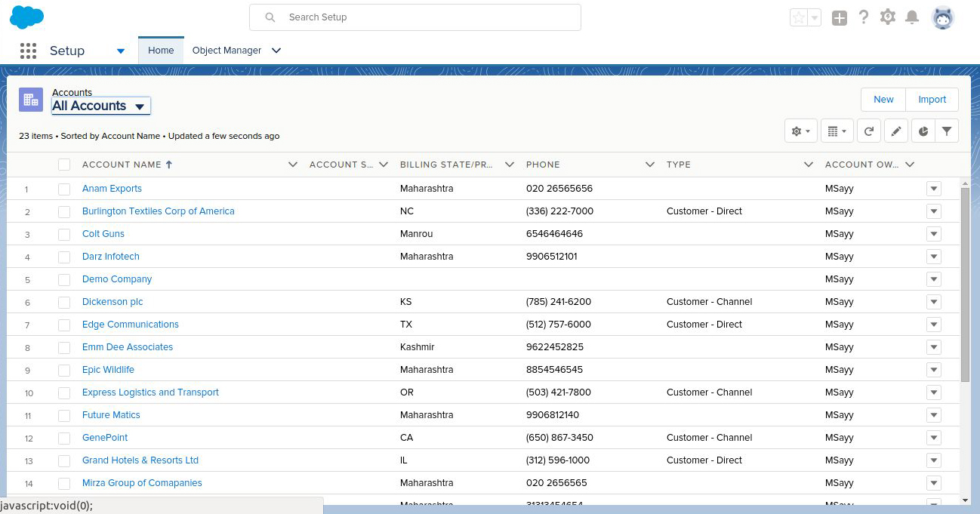Click the scrollbar down arrow

click(965, 500)
